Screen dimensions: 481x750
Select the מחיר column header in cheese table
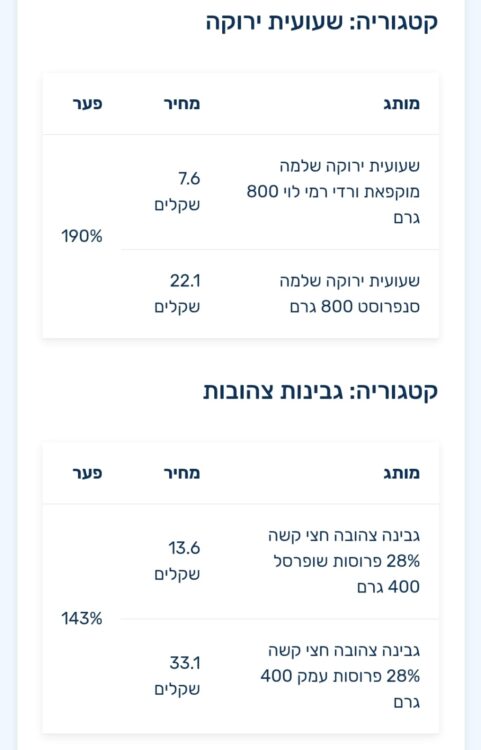pos(182,473)
